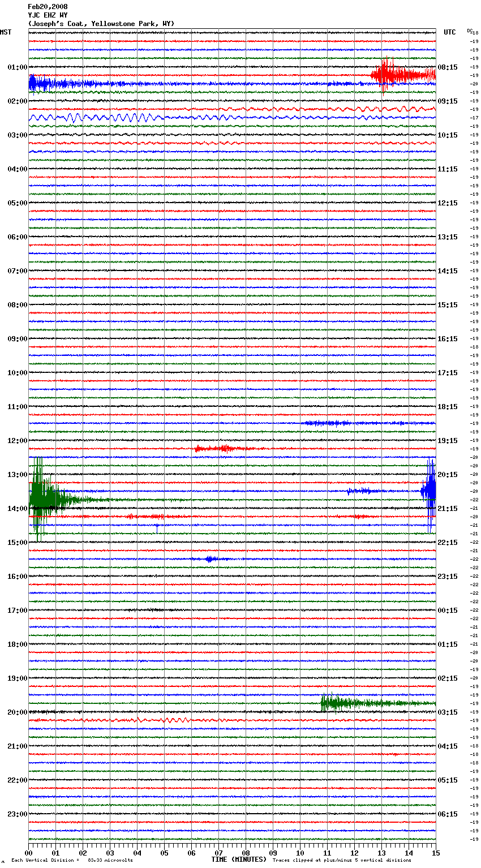Click the 22:15 UTC label
481x868 pixels.
tap(448, 543)
